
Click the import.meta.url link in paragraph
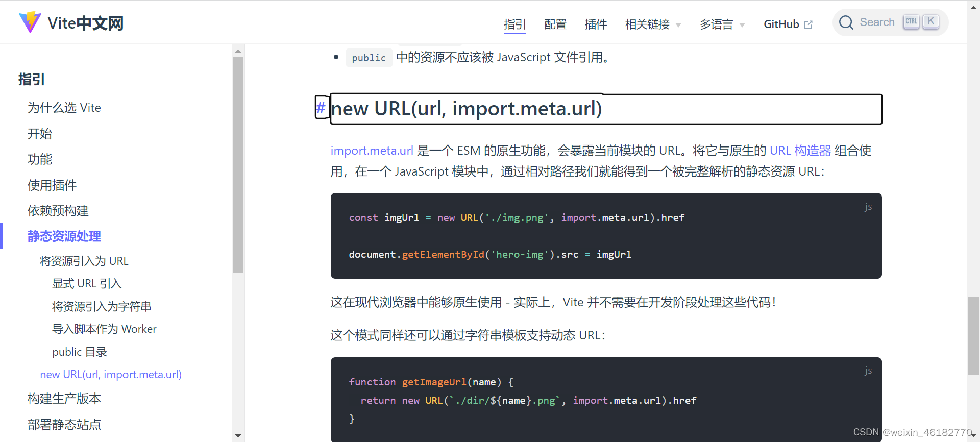click(372, 151)
